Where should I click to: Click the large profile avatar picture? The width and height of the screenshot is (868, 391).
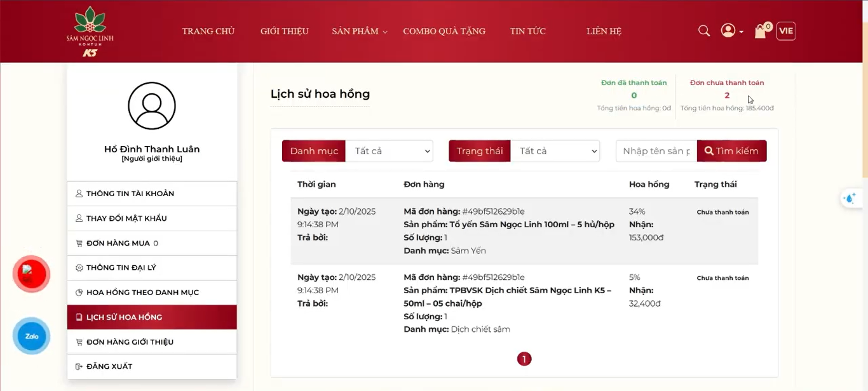click(152, 106)
